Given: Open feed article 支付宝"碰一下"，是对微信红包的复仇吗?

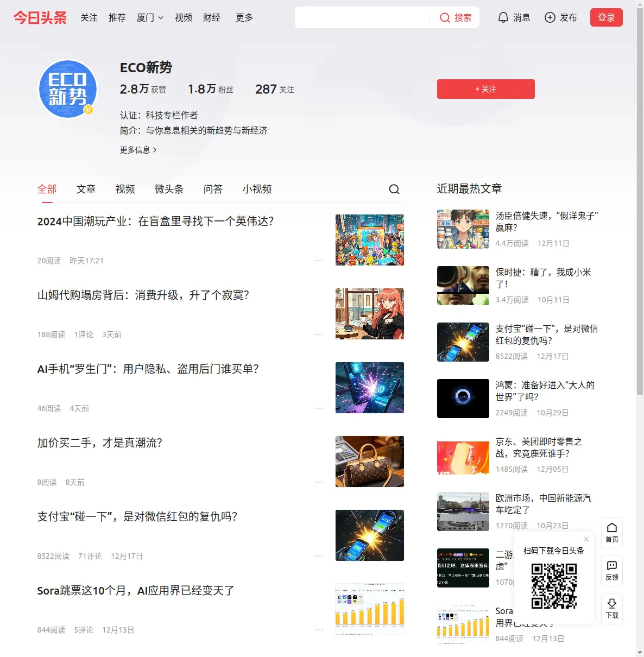Looking at the screenshot, I should [x=137, y=517].
